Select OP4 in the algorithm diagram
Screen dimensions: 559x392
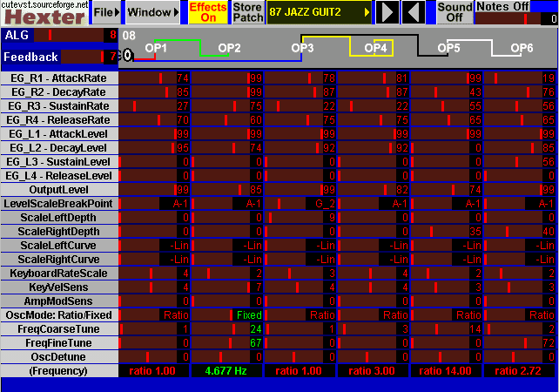(x=375, y=48)
